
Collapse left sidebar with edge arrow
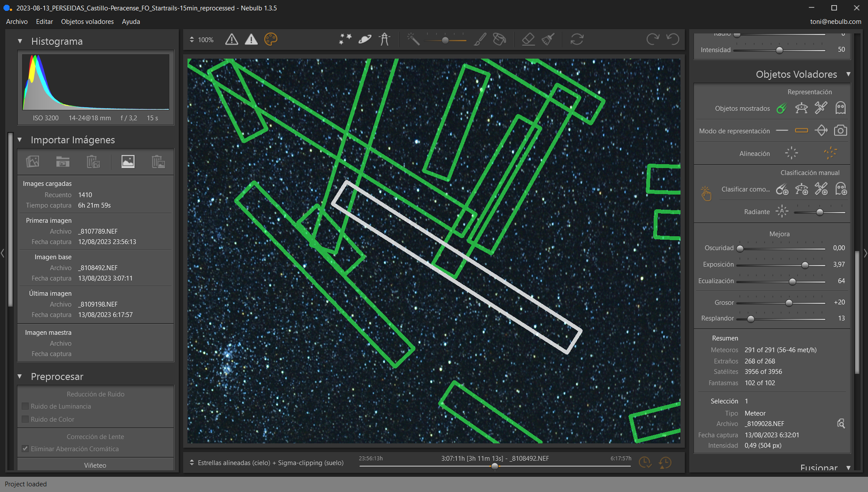3,253
